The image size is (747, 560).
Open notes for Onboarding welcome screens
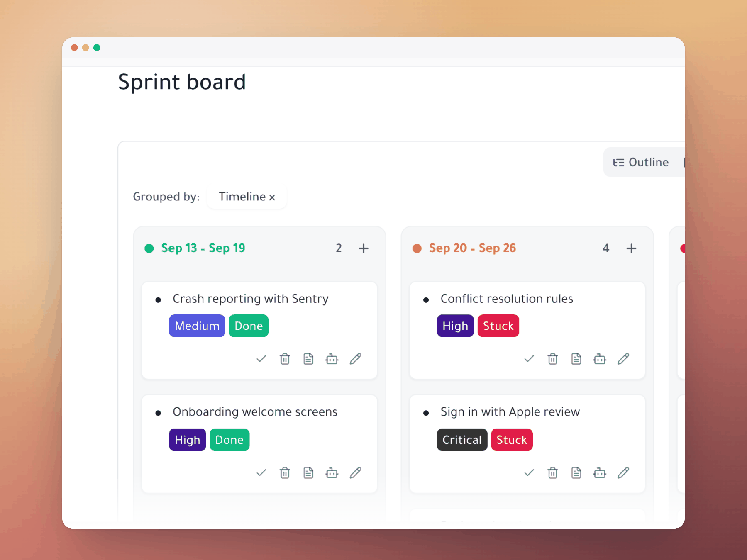pyautogui.click(x=308, y=472)
